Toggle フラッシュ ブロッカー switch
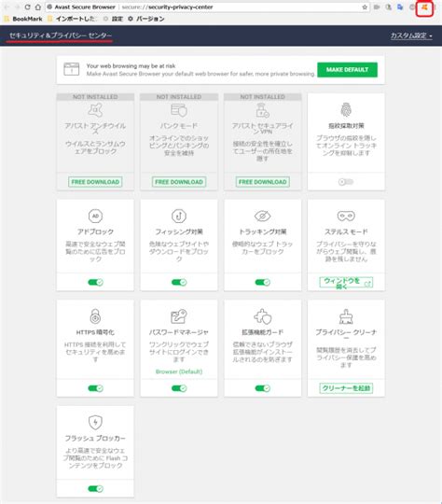 coord(95,489)
